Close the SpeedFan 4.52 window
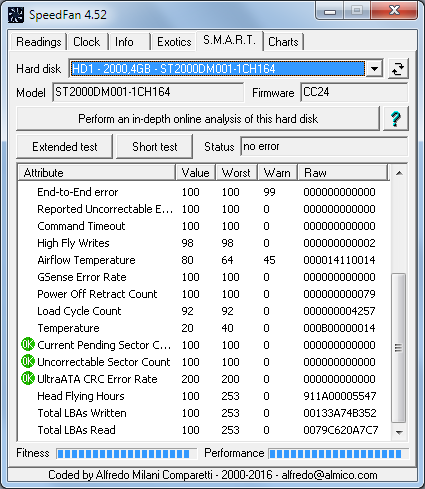The width and height of the screenshot is (425, 489). tap(395, 11)
